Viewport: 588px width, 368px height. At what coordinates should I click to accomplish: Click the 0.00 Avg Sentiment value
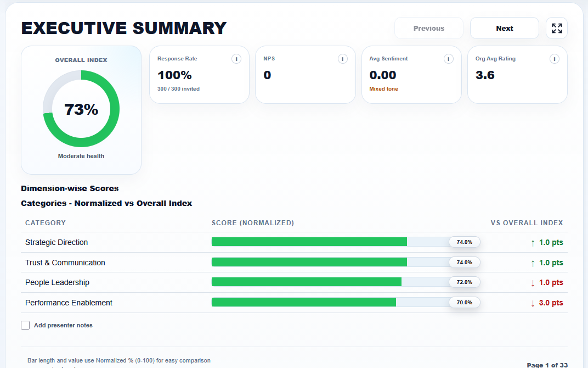pos(382,75)
